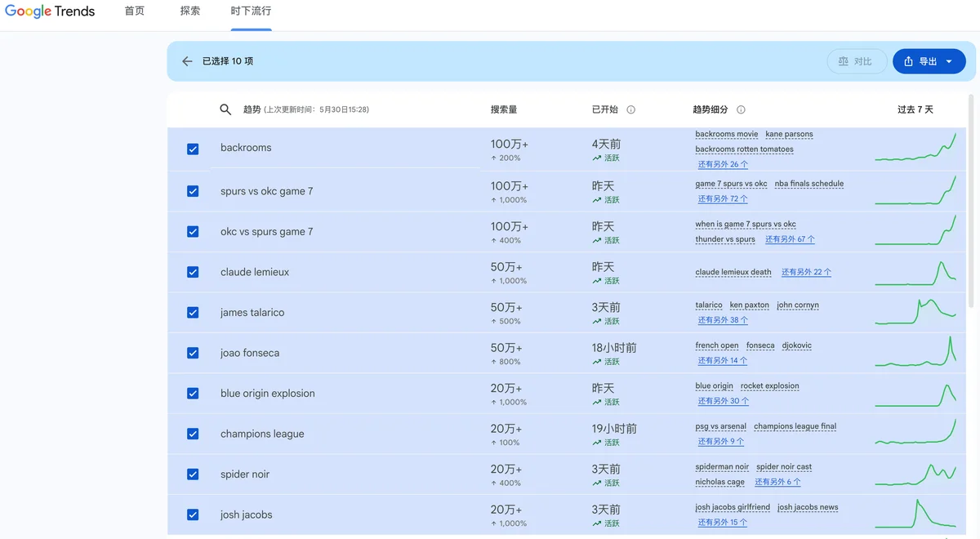Click the 对比 compare button
The width and height of the screenshot is (980, 539).
[857, 61]
